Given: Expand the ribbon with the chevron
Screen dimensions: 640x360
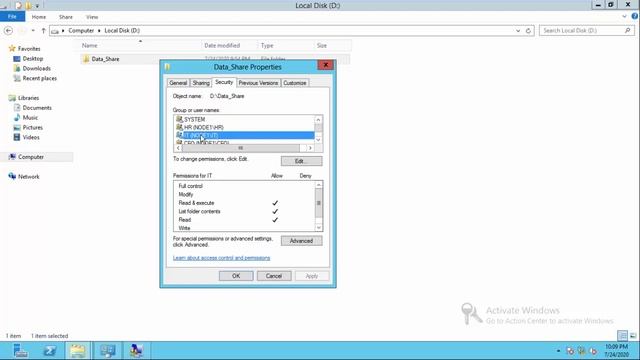Looking at the screenshot, I should [x=624, y=17].
